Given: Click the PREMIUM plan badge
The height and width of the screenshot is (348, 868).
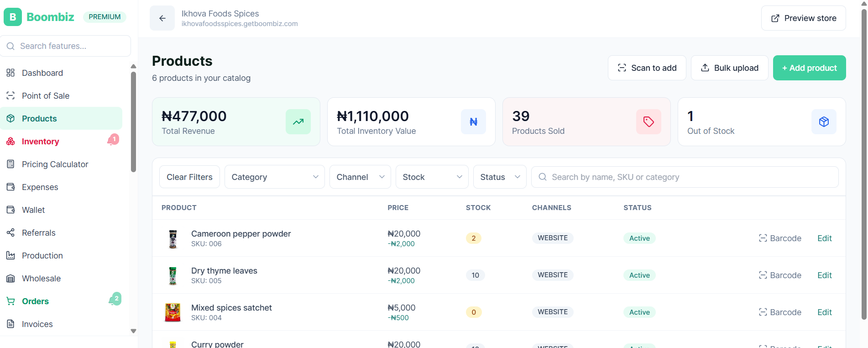Looking at the screenshot, I should coord(105,17).
